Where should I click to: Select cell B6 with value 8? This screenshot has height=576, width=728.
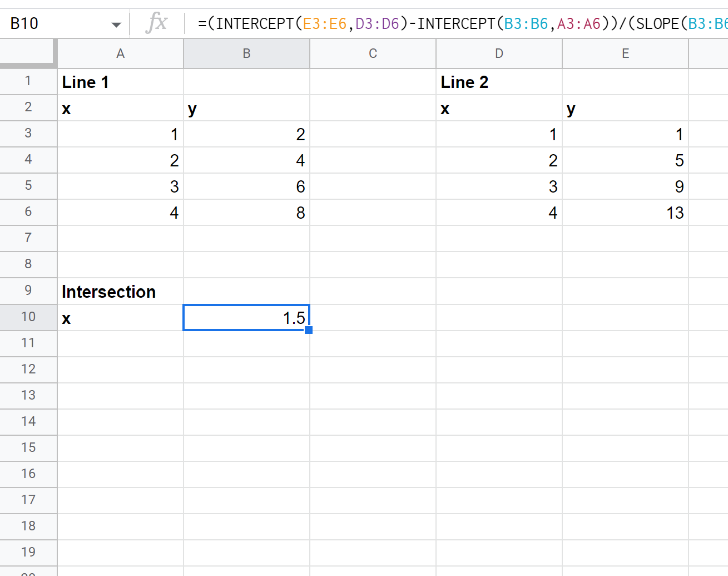246,213
